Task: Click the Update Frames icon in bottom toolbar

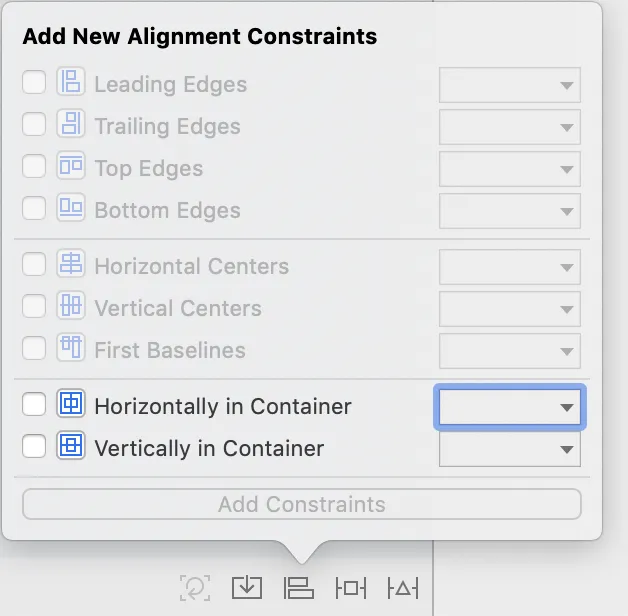Action: click(x=195, y=587)
